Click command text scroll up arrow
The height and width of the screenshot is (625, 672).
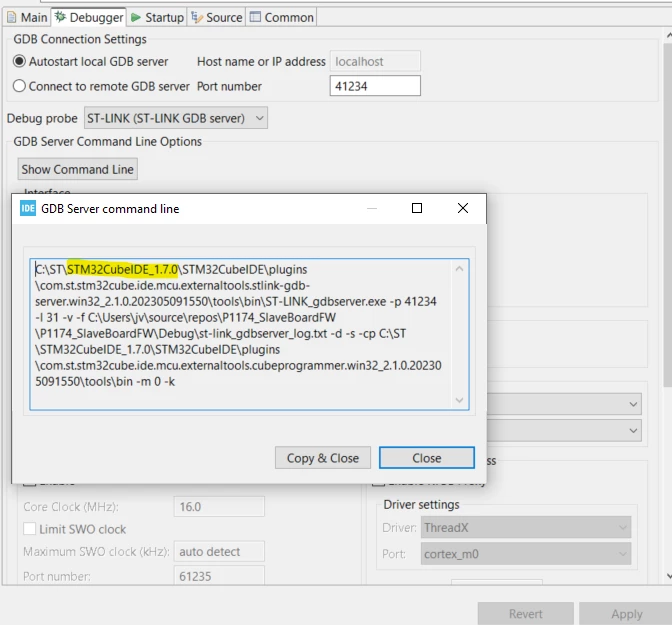coord(459,269)
